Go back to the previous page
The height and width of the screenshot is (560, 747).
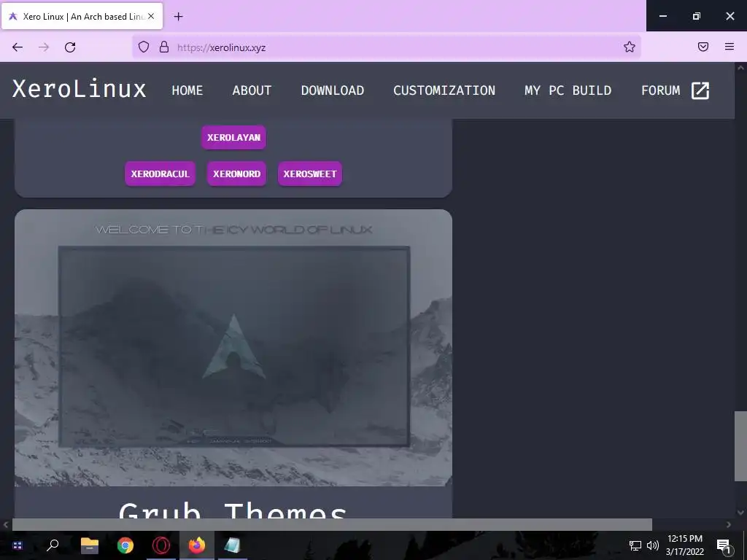pos(18,47)
